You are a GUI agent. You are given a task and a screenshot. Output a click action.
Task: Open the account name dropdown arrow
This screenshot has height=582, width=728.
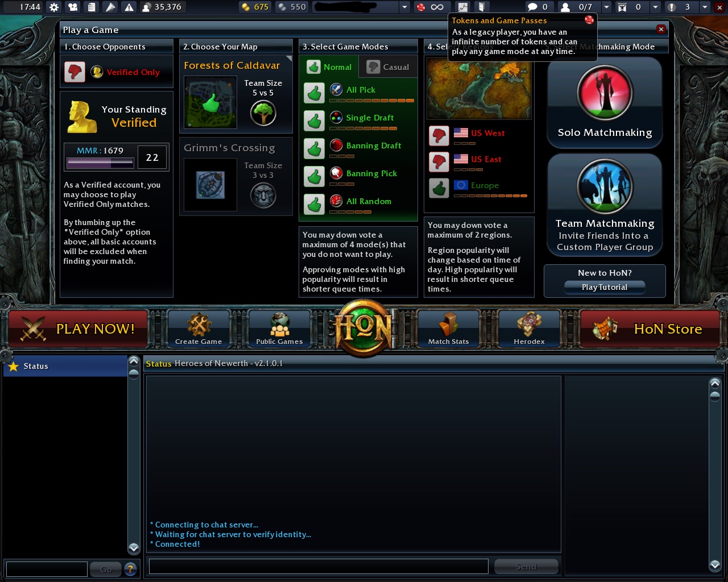[x=404, y=7]
